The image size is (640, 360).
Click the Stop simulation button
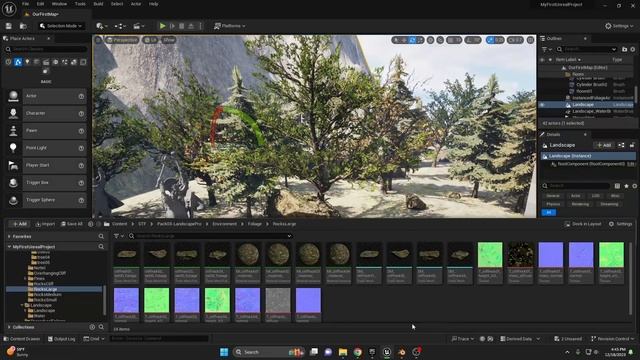(x=182, y=26)
